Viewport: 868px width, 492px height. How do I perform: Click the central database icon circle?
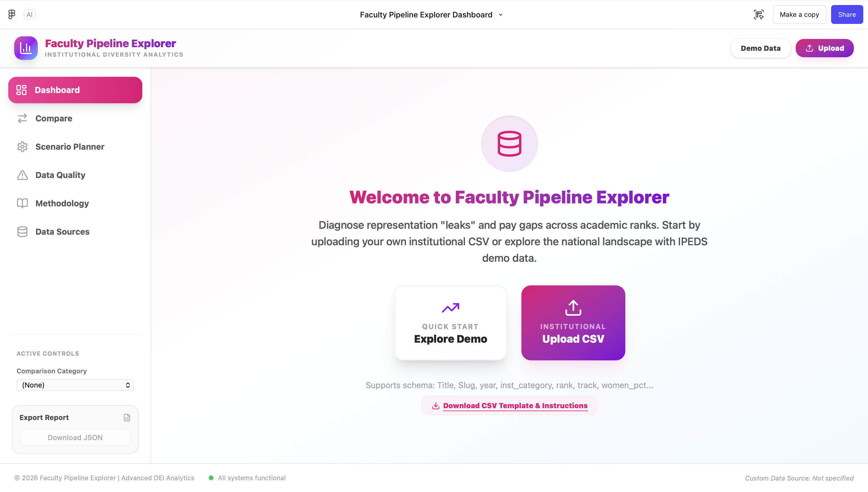click(509, 144)
